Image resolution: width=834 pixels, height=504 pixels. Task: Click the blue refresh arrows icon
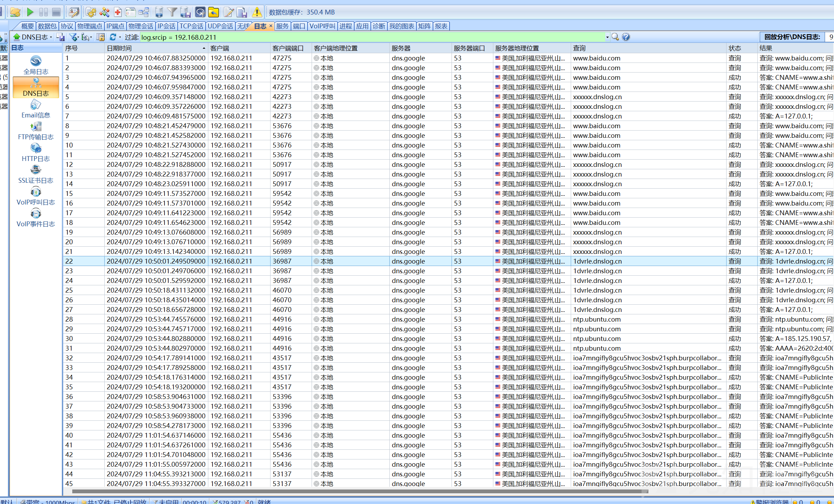click(113, 37)
